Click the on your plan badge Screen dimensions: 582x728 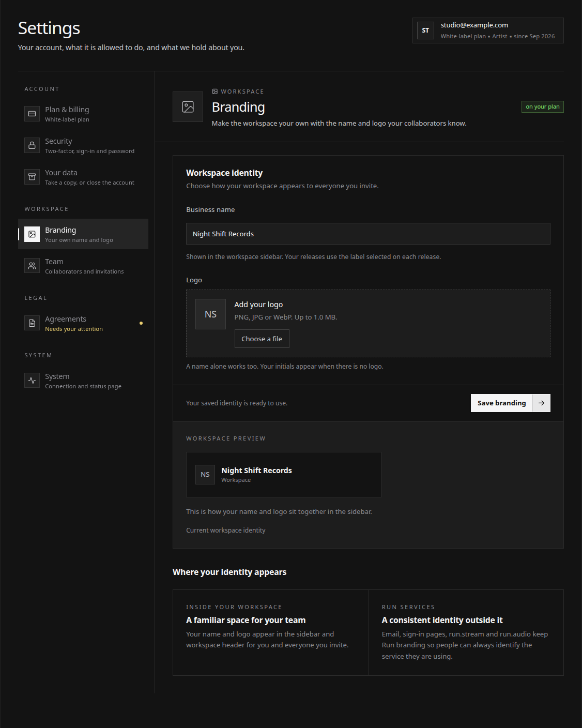[542, 107]
